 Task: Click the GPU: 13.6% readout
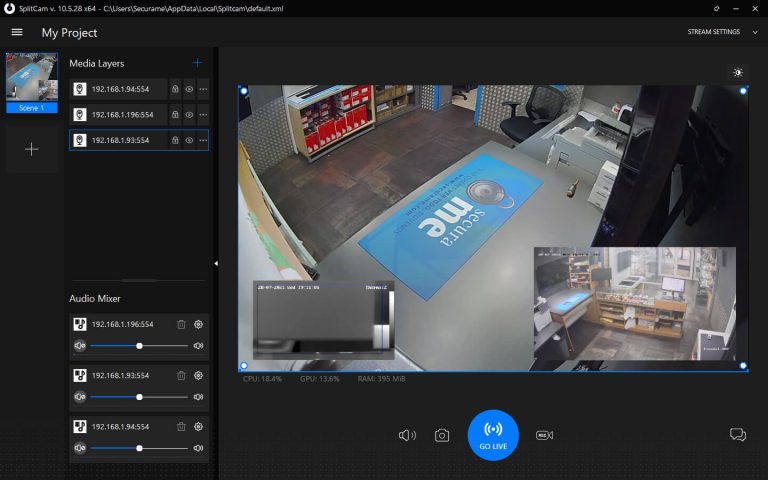click(x=319, y=379)
